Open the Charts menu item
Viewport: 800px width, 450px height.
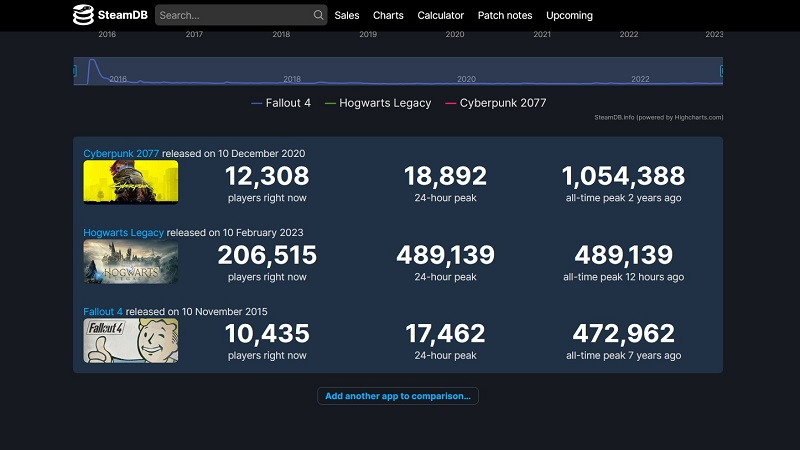pyautogui.click(x=388, y=15)
